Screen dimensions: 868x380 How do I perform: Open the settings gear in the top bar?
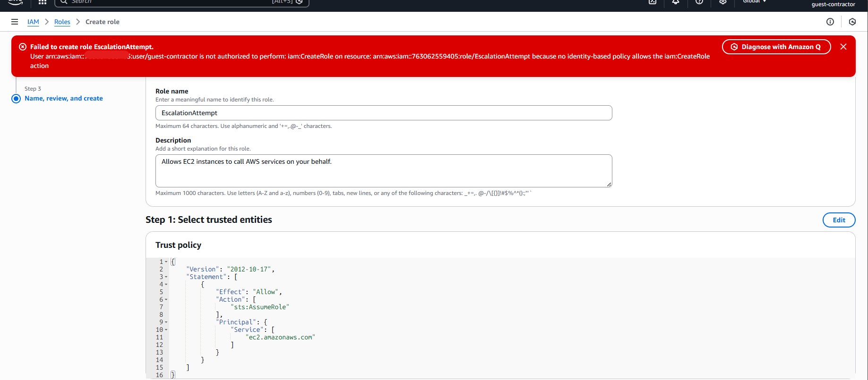722,2
